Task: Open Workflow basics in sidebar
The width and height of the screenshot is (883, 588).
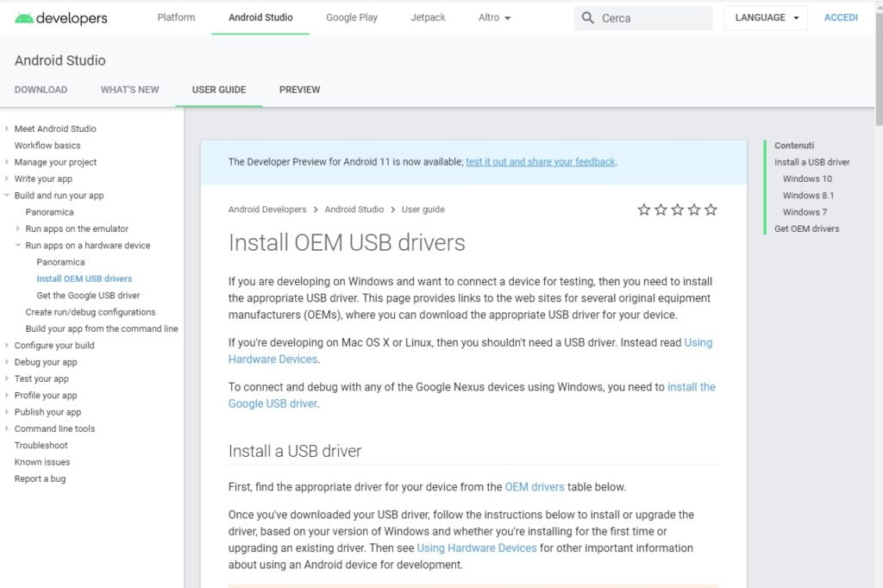Action: pyautogui.click(x=47, y=146)
